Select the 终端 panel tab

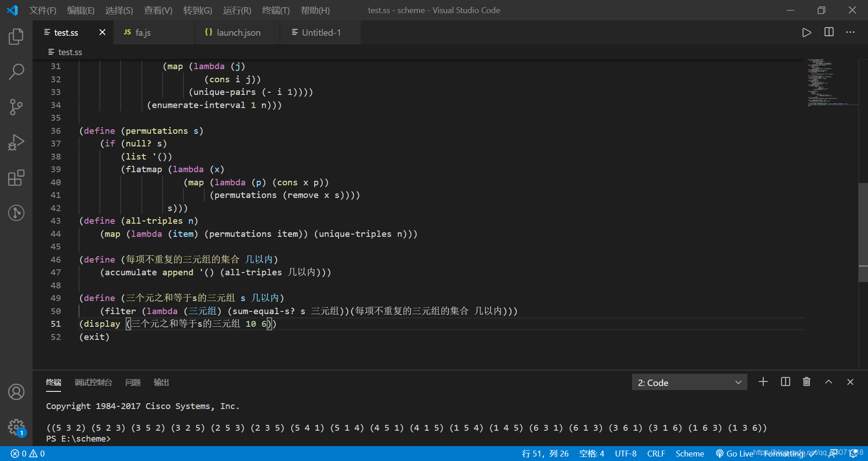53,382
